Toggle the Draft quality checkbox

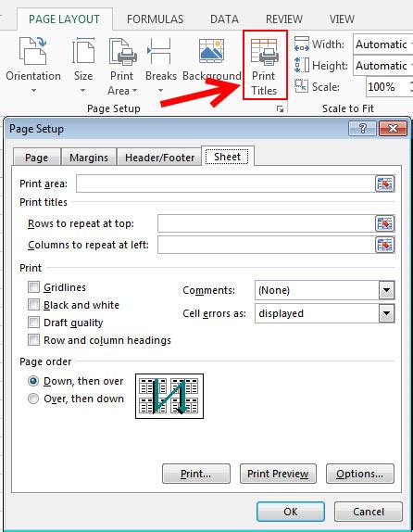[33, 322]
